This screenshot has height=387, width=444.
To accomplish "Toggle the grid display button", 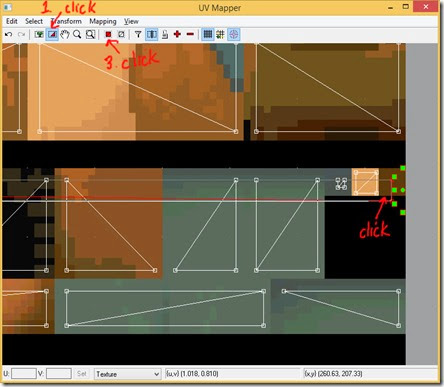I will click(x=208, y=34).
